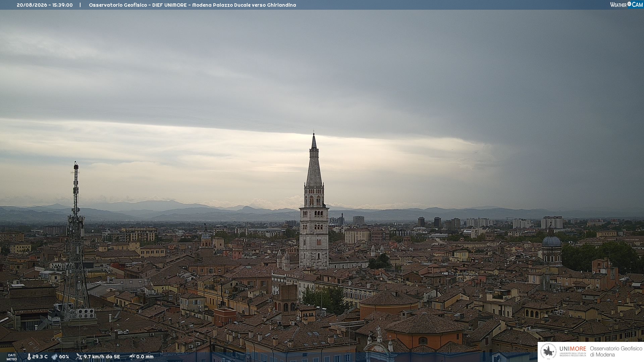
Task: Click the UNIMORE wordmark text
Action: [573, 349]
